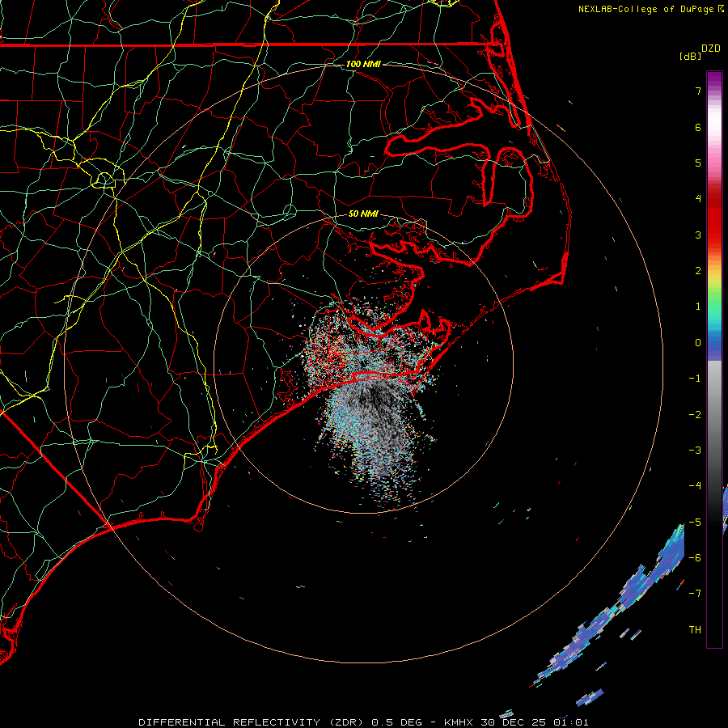
Task: Click the 0 value on the color scale
Action: tap(698, 343)
